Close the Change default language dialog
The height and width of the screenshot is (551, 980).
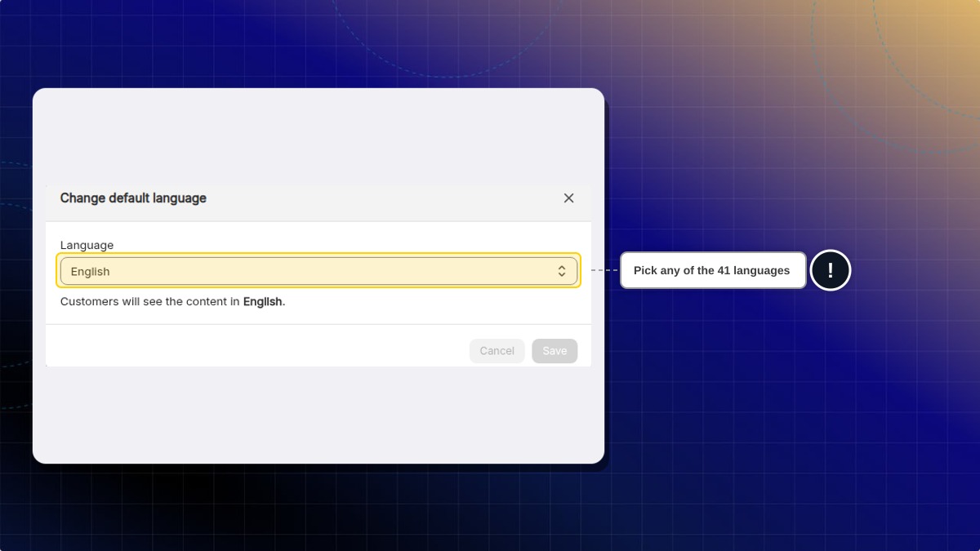pyautogui.click(x=568, y=198)
